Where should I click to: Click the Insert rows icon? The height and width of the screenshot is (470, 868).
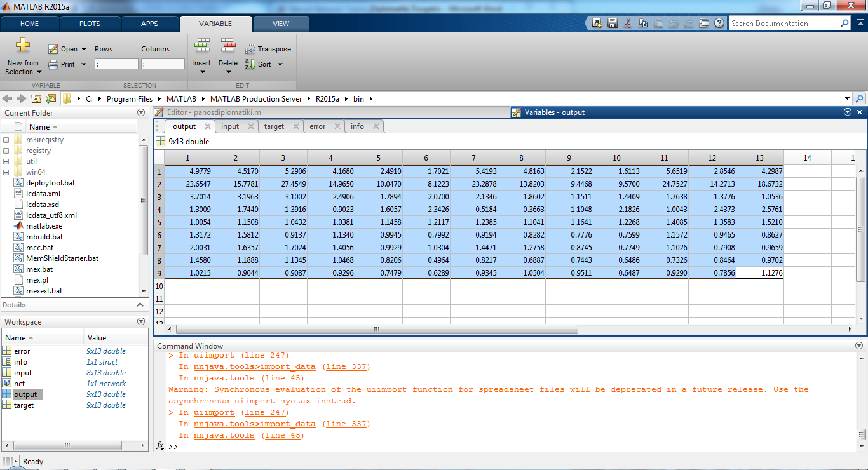tap(202, 46)
